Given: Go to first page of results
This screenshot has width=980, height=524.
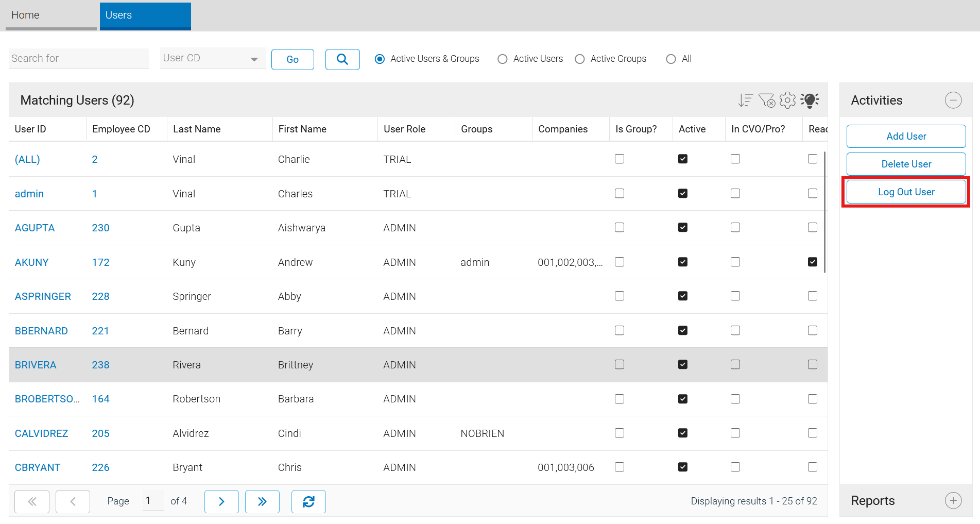Looking at the screenshot, I should (x=32, y=501).
